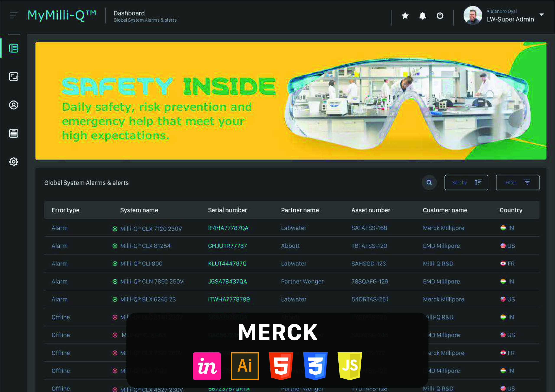Screen dimensions: 555x392
Task: Click the expand window sidebar icon
Action: (13, 77)
